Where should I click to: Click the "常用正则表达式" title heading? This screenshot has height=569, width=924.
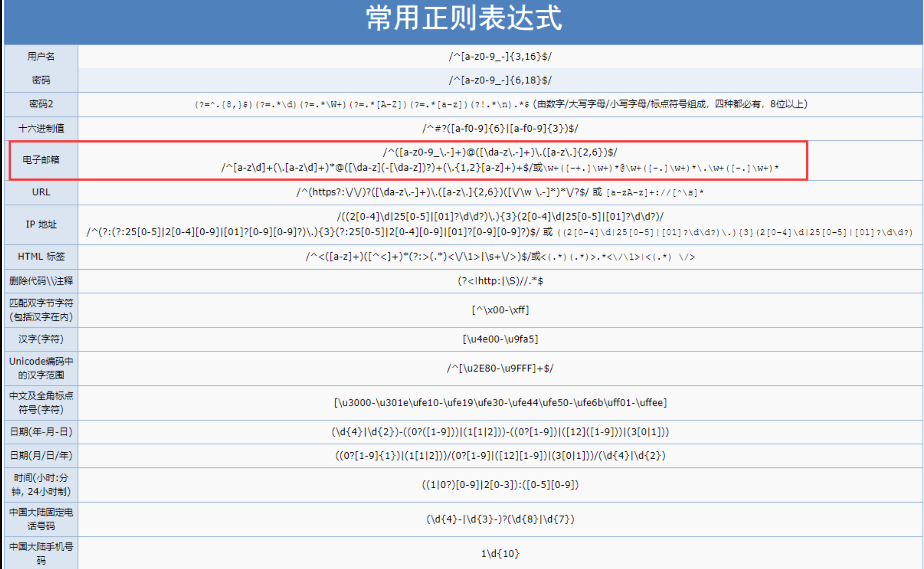tap(464, 18)
